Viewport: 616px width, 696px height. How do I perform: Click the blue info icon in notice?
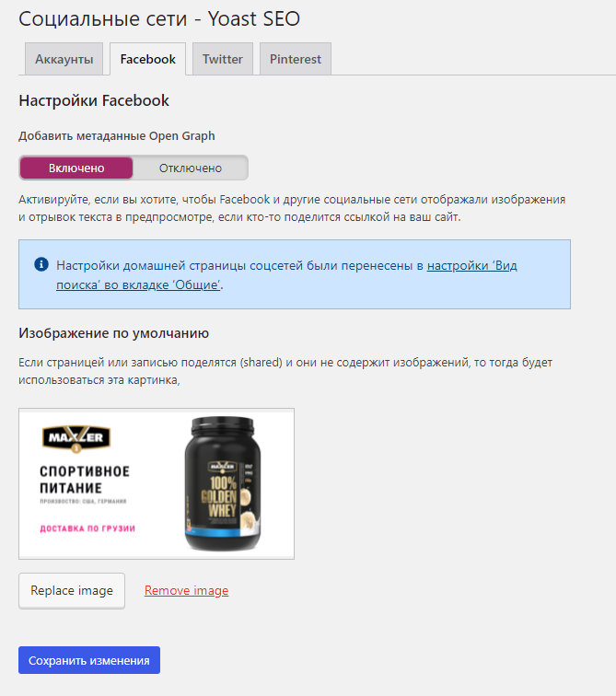coord(41,264)
